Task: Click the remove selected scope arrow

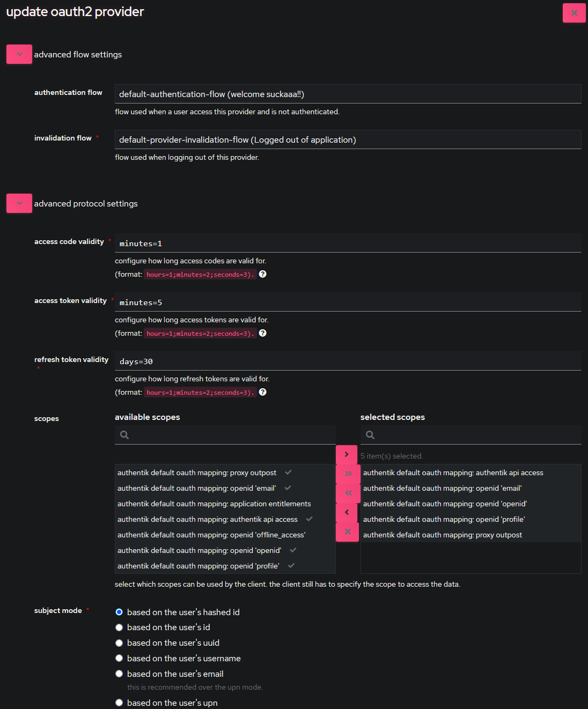Action: point(347,512)
